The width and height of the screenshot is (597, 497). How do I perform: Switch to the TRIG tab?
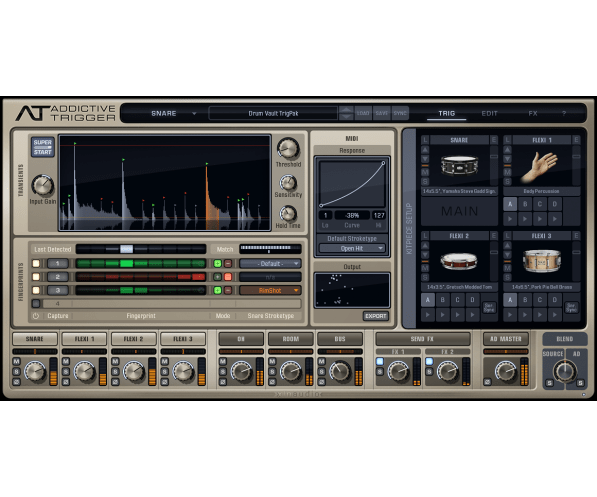click(446, 113)
